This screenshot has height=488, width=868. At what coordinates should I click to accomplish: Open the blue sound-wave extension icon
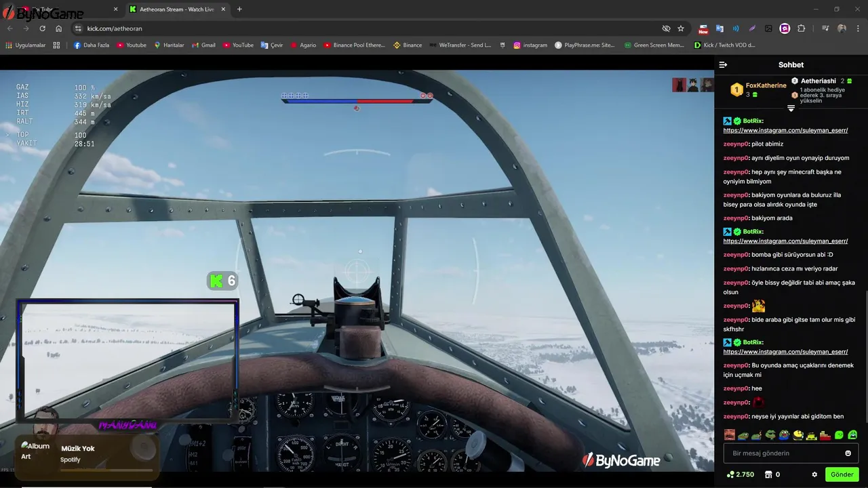coord(736,28)
